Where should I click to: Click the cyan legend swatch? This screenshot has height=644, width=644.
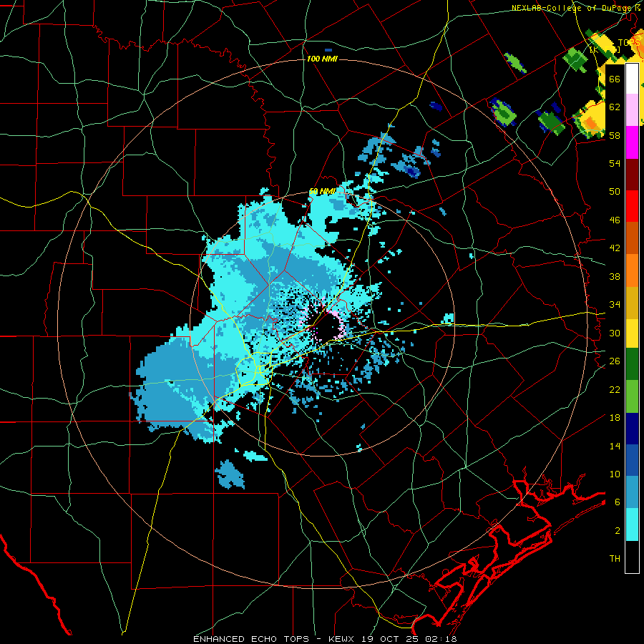coord(632,525)
